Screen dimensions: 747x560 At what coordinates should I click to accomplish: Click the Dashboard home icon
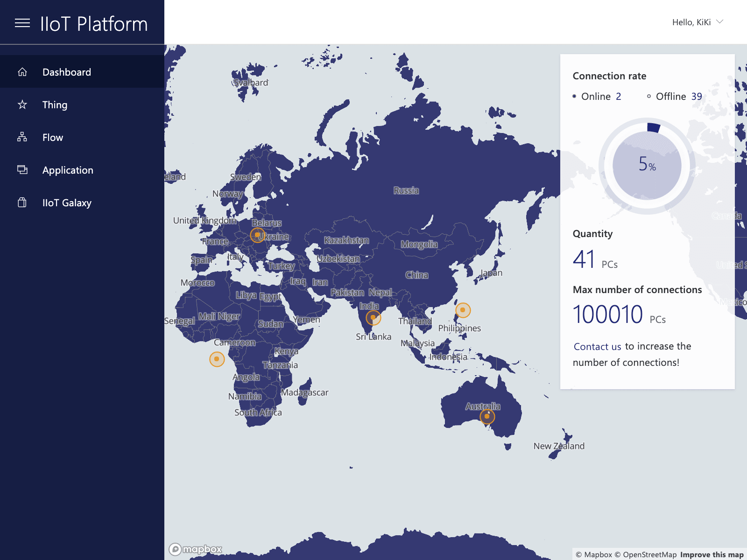click(22, 72)
